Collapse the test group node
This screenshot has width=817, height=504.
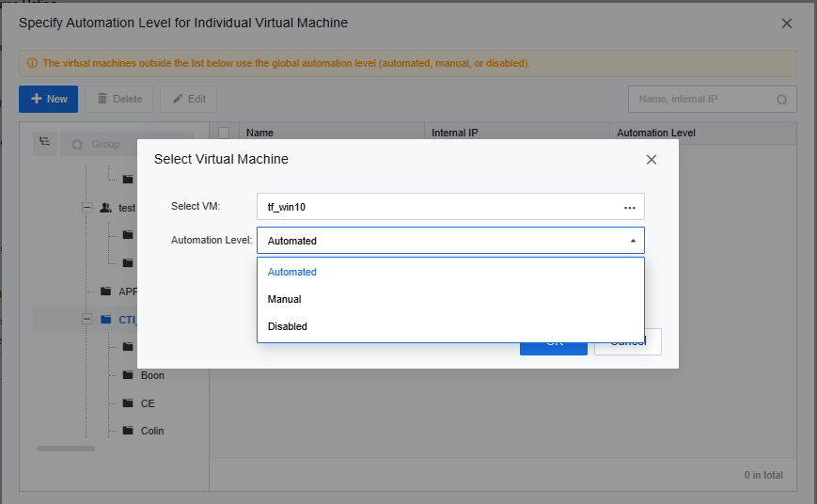[x=87, y=208]
